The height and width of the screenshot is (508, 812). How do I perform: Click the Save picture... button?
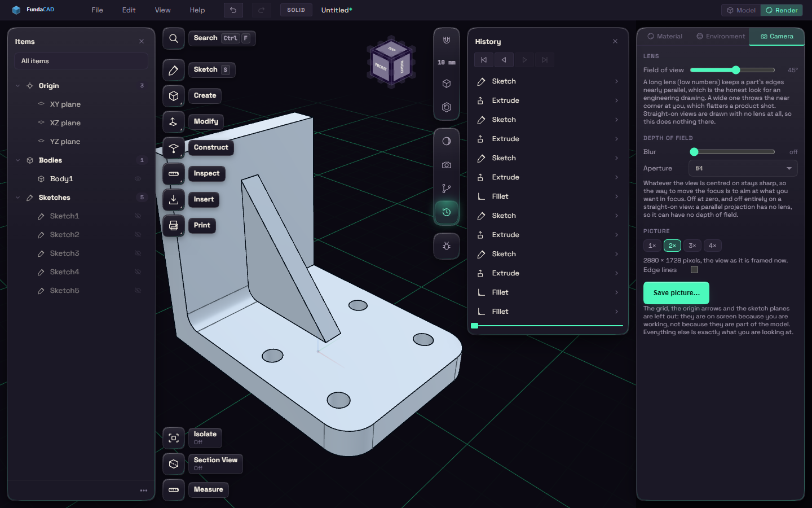tap(676, 293)
